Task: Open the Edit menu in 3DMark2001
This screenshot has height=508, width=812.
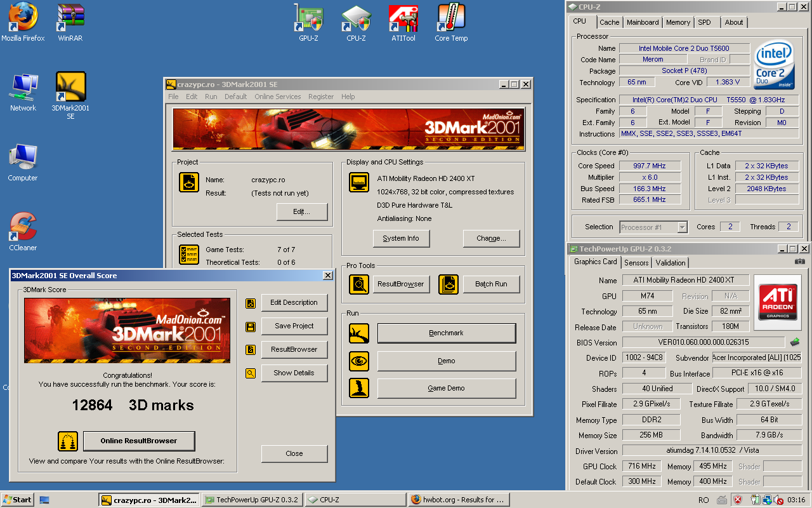Action: pos(192,97)
